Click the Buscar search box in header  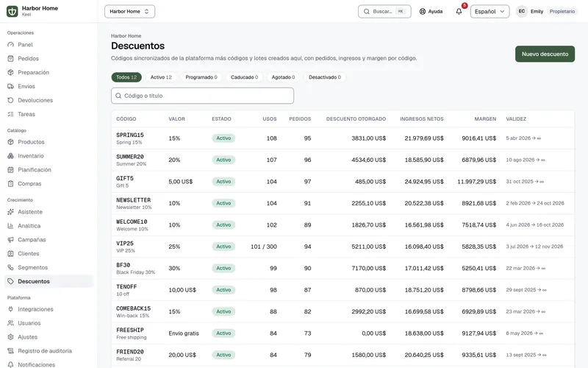384,11
